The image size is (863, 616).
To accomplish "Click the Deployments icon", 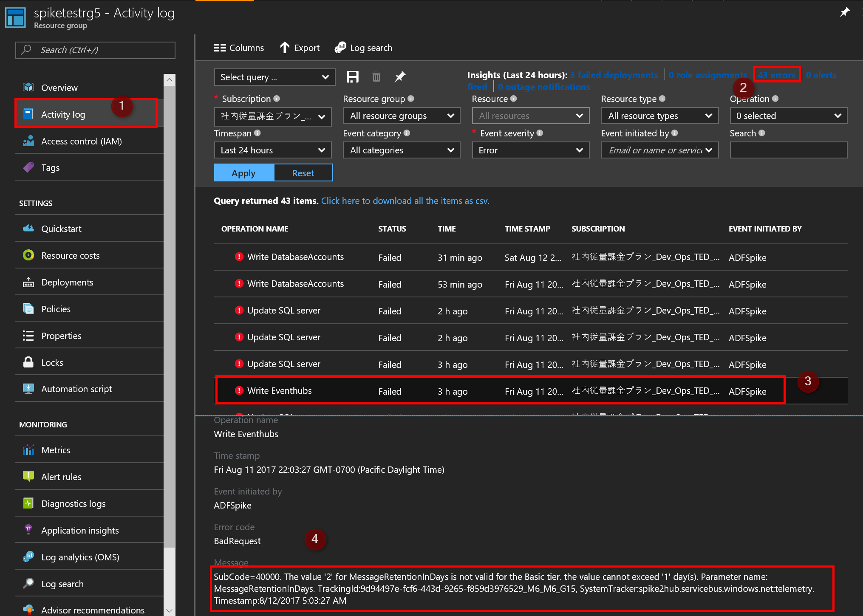I will click(28, 282).
